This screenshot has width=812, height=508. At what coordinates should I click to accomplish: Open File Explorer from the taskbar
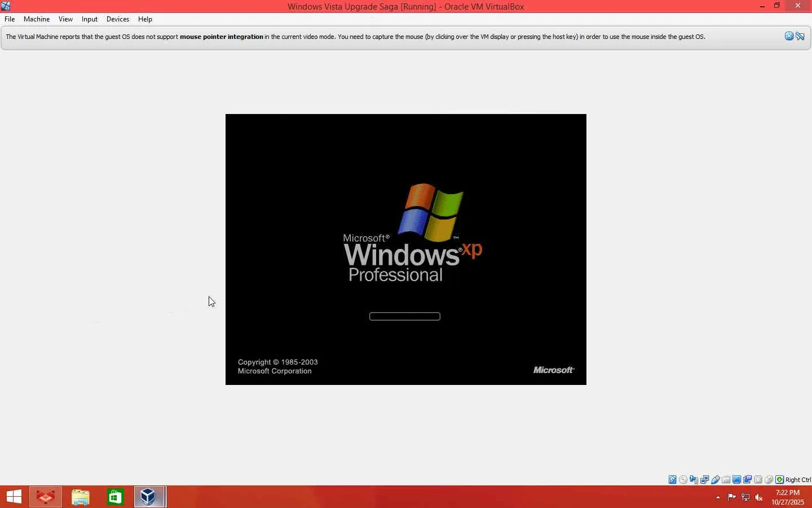point(81,497)
